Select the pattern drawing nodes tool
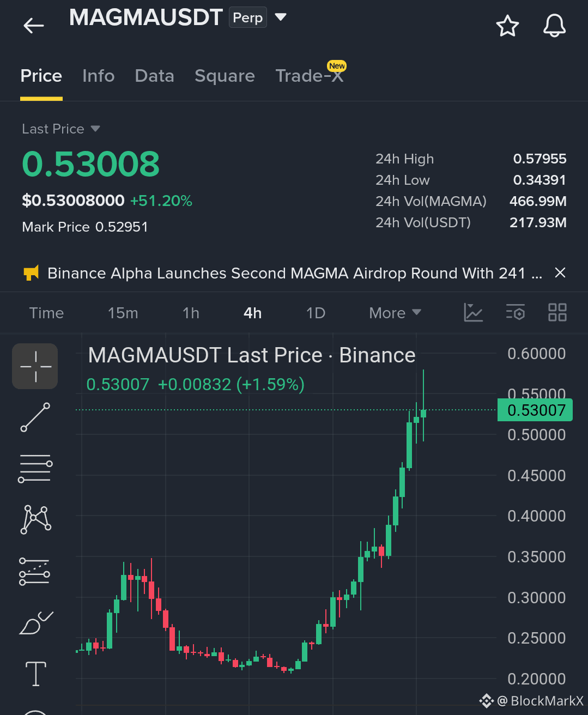Screen dimensions: 588x715 35,519
